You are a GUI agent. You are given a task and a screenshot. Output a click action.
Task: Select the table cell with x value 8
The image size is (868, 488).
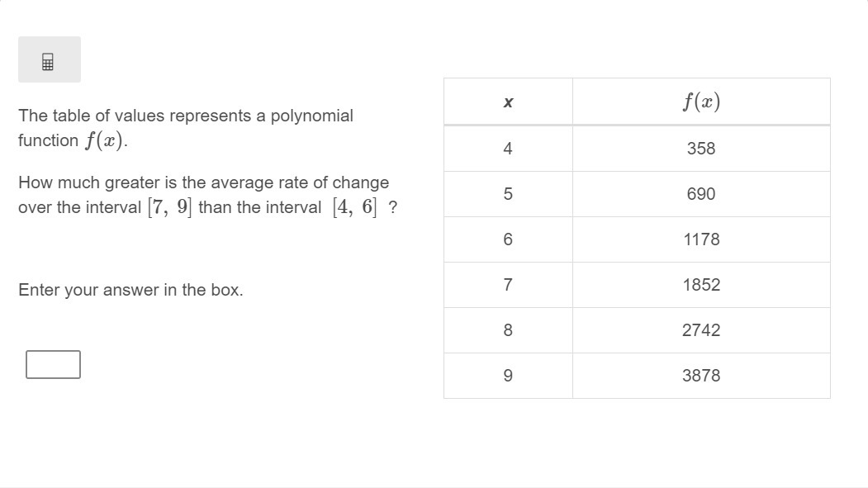508,330
